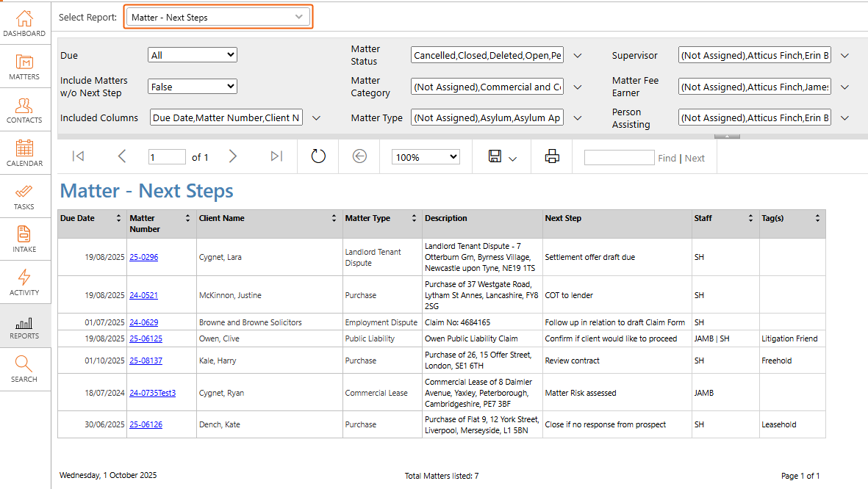Go to the last page of report
The width and height of the screenshot is (868, 489).
point(276,156)
